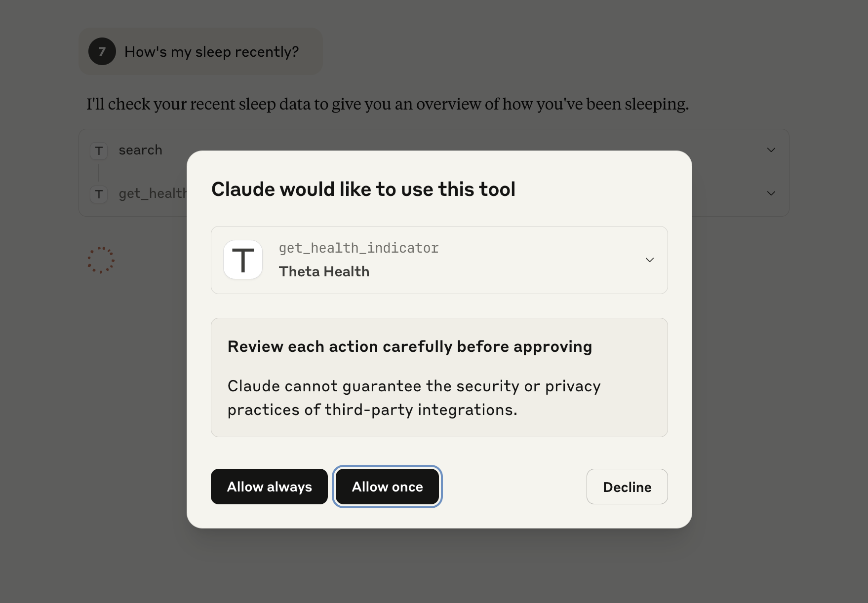Screen dimensions: 868x603
Task: Approve with Allow once
Action: click(387, 487)
